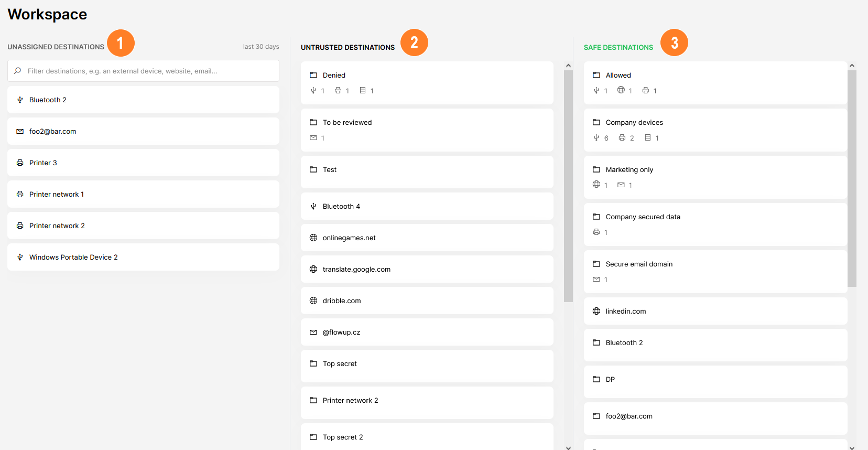
Task: Click the envelope icon beside foo2@bar.com in the unassigned list
Action: click(20, 132)
